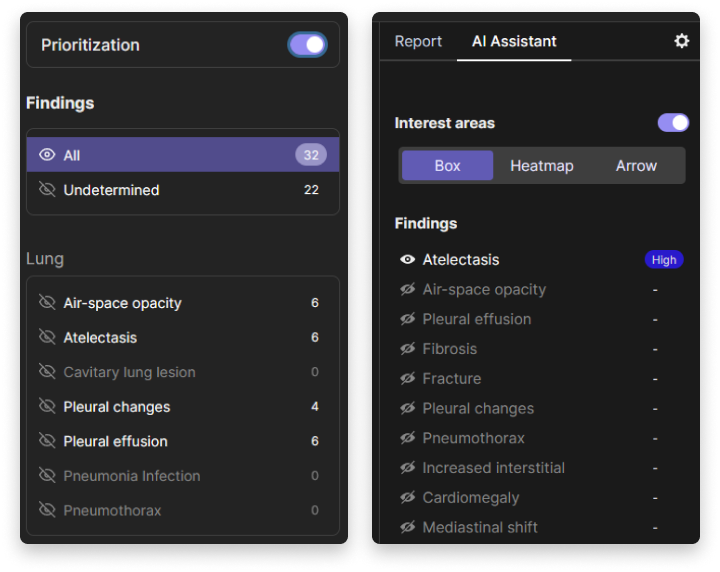
Task: Click hidden-eye icon for Pneumonia Infection
Action: pyautogui.click(x=46, y=476)
